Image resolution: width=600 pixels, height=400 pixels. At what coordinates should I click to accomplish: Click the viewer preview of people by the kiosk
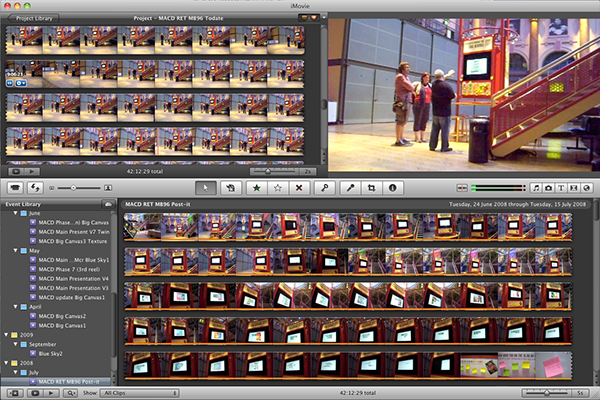(464, 95)
